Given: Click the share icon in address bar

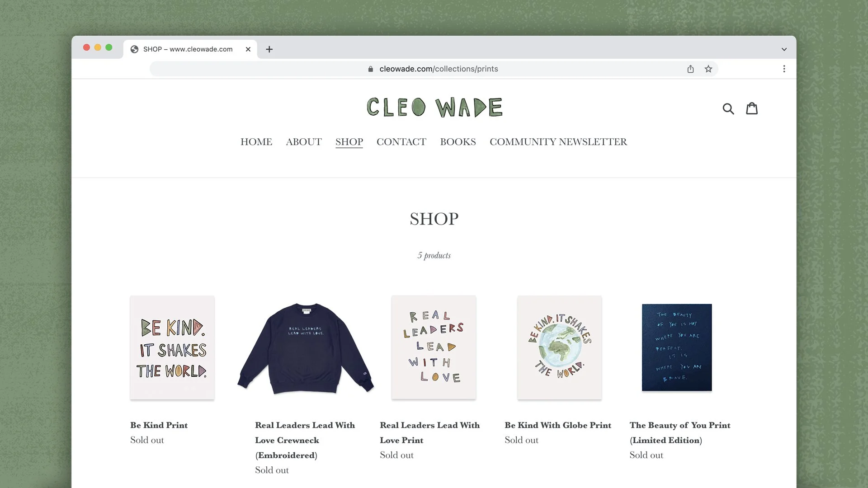Looking at the screenshot, I should click(690, 69).
